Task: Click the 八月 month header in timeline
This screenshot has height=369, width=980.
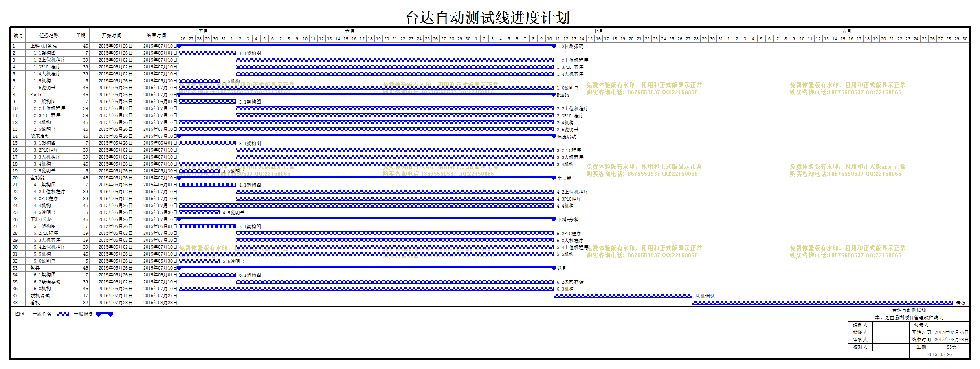Action: (x=847, y=31)
